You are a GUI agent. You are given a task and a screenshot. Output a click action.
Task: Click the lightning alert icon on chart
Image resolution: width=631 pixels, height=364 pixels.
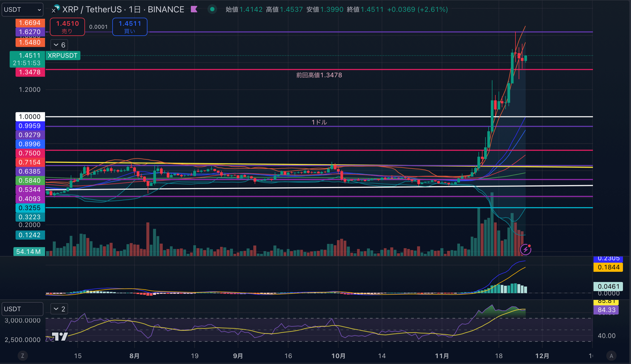pyautogui.click(x=525, y=250)
